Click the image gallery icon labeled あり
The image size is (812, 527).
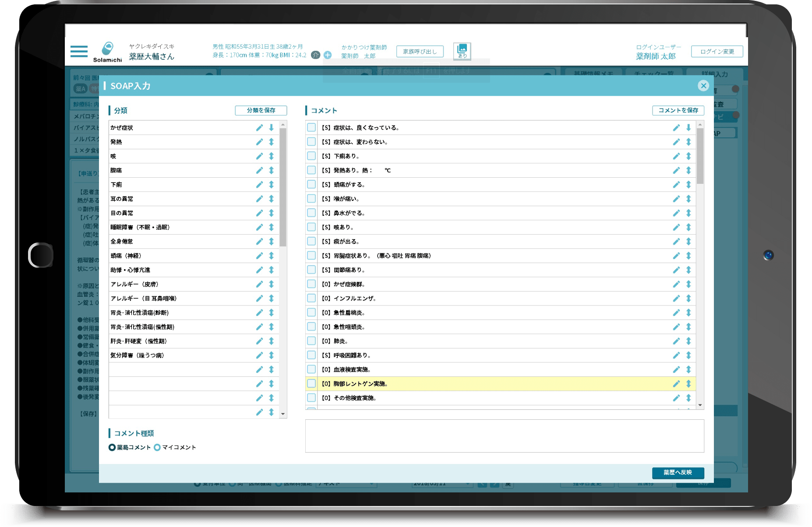462,51
